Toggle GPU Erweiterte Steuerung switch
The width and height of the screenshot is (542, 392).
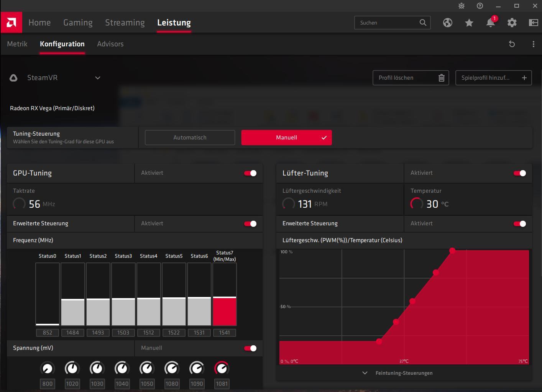pos(250,224)
